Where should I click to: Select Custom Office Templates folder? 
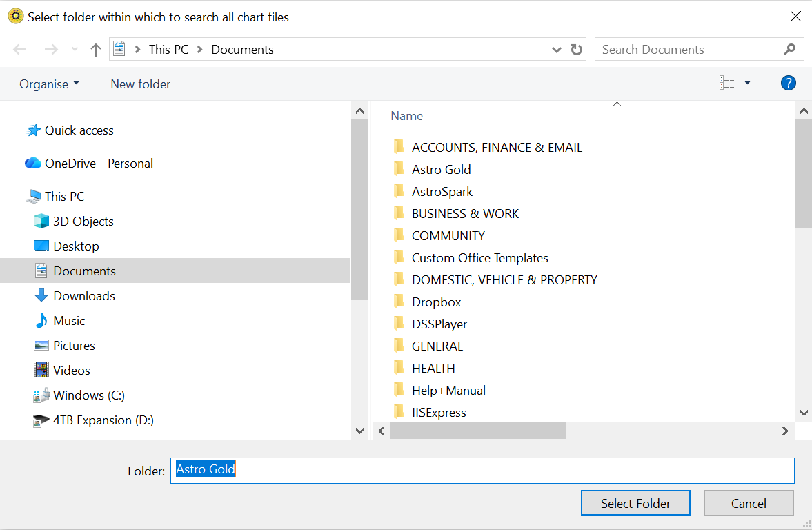point(471,258)
